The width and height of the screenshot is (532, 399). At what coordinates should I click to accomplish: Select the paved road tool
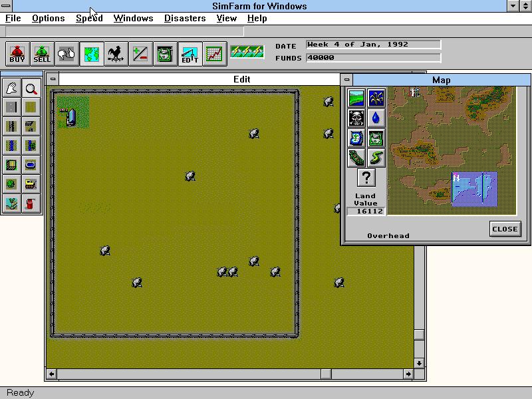click(12, 107)
